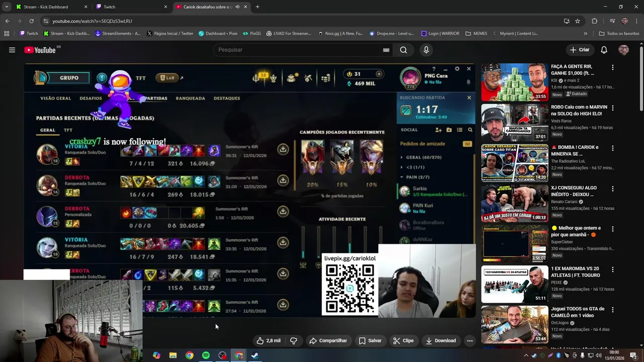This screenshot has width=644, height=362.
Task: Select the RANQUEADA tab in LoL client
Action: click(x=190, y=98)
